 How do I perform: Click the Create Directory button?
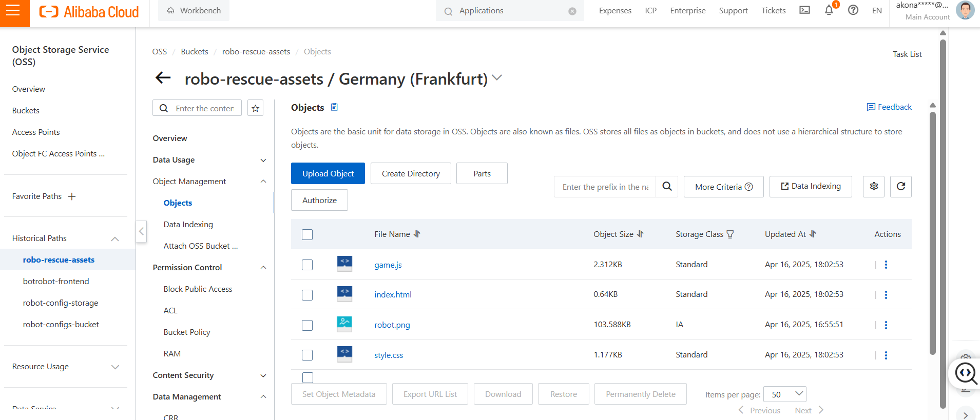411,173
